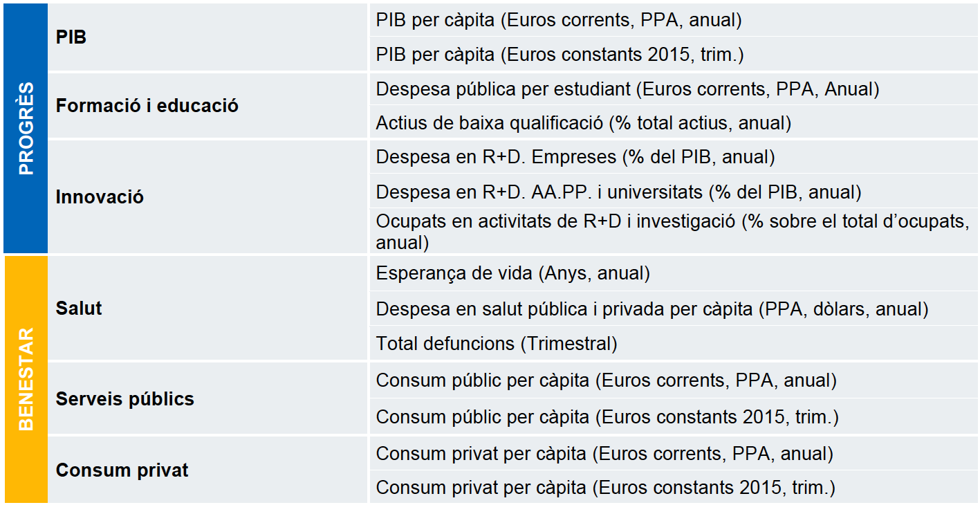Click Ocupats en activitats de R+D row
This screenshot has width=980, height=505.
(x=674, y=231)
